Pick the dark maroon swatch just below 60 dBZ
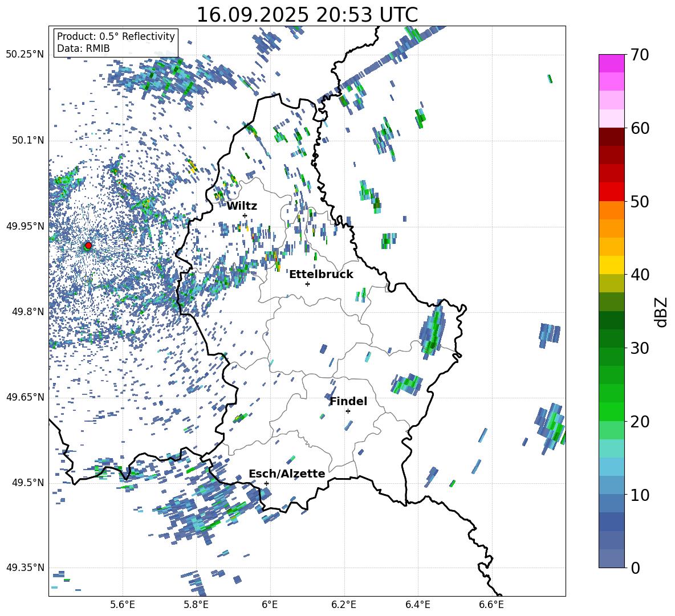This screenshot has width=675, height=616. point(612,137)
